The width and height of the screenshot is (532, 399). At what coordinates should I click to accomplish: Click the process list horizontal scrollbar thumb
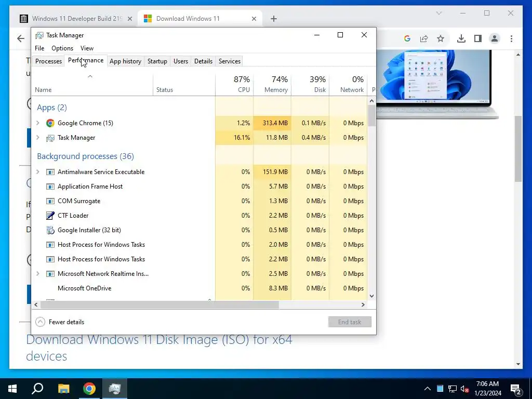159,304
